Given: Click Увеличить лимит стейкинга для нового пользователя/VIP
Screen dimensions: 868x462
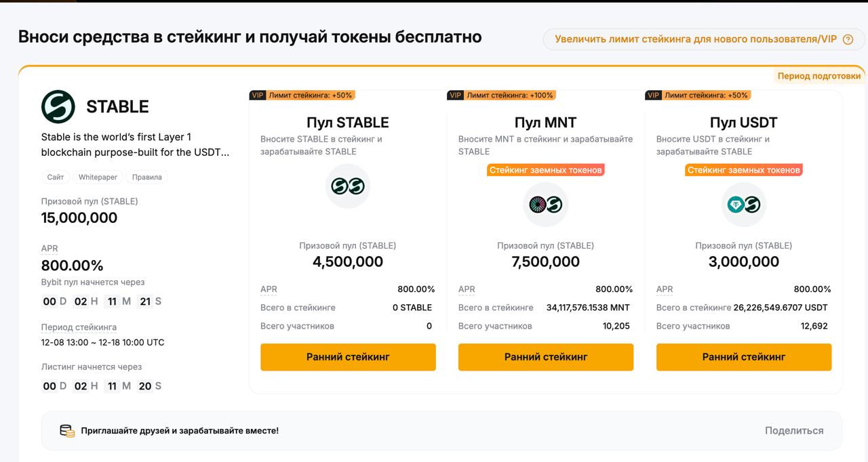Looking at the screenshot, I should tap(698, 40).
